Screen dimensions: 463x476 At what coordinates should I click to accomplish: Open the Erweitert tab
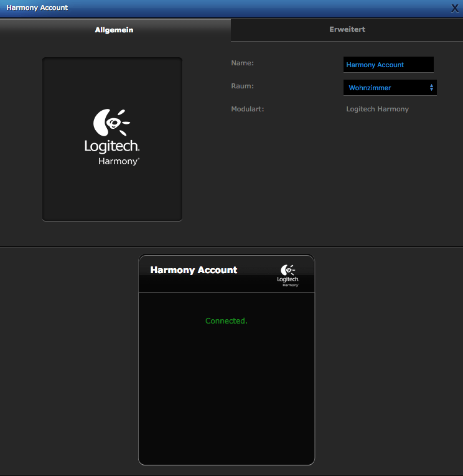[x=347, y=29]
